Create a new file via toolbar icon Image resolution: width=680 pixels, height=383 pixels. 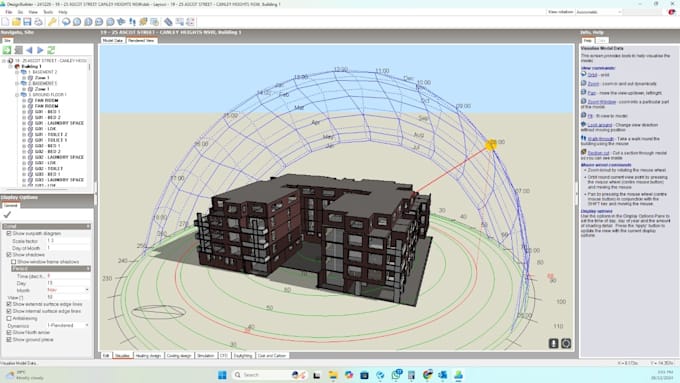5,22
